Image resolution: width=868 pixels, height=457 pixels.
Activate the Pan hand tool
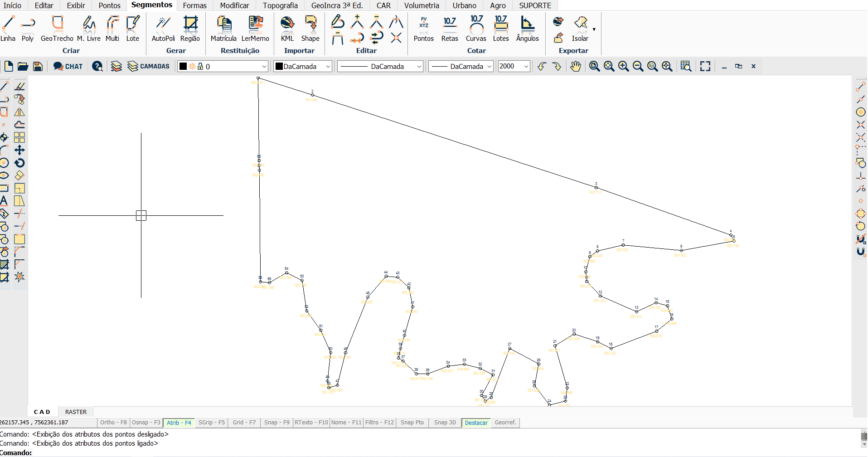[x=575, y=67]
